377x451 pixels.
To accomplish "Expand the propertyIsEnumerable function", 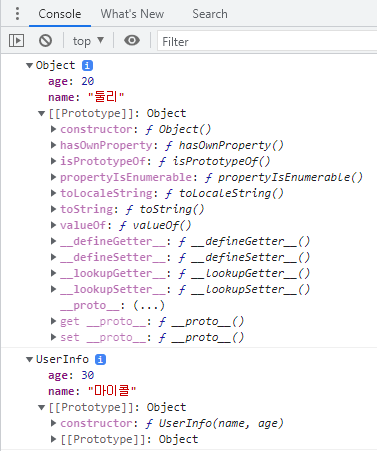I will (x=53, y=177).
